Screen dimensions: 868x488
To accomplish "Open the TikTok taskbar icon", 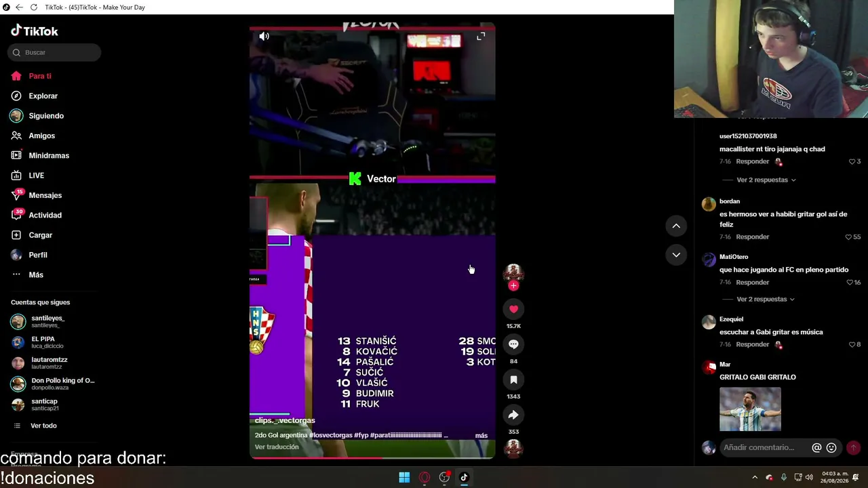I will pos(465,477).
